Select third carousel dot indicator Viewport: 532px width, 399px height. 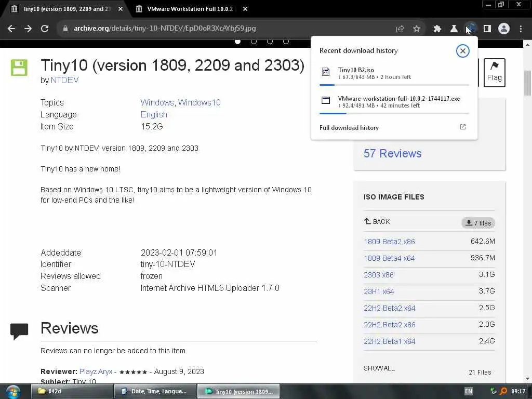[x=270, y=42]
